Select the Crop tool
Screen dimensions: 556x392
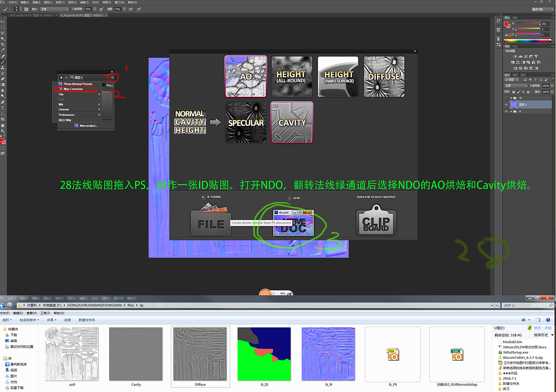pos(3,44)
